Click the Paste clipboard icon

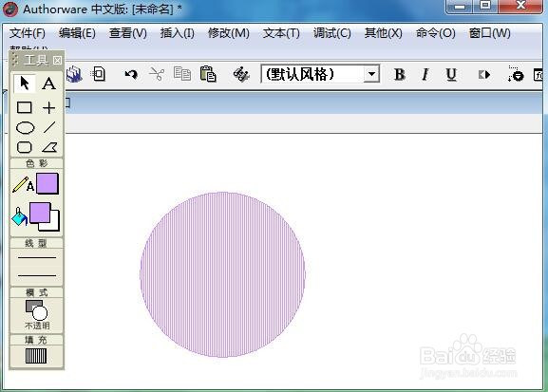click(x=208, y=74)
